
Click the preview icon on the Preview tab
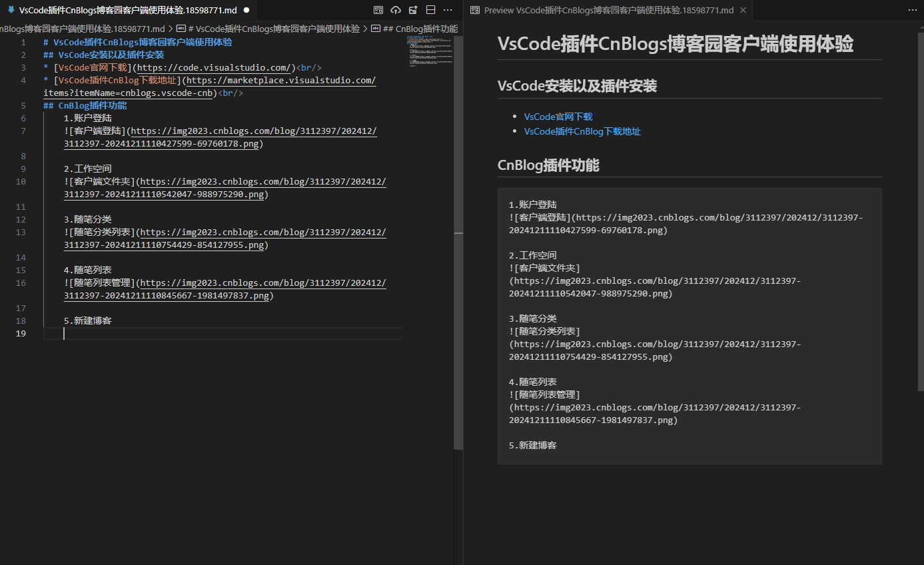coord(475,10)
